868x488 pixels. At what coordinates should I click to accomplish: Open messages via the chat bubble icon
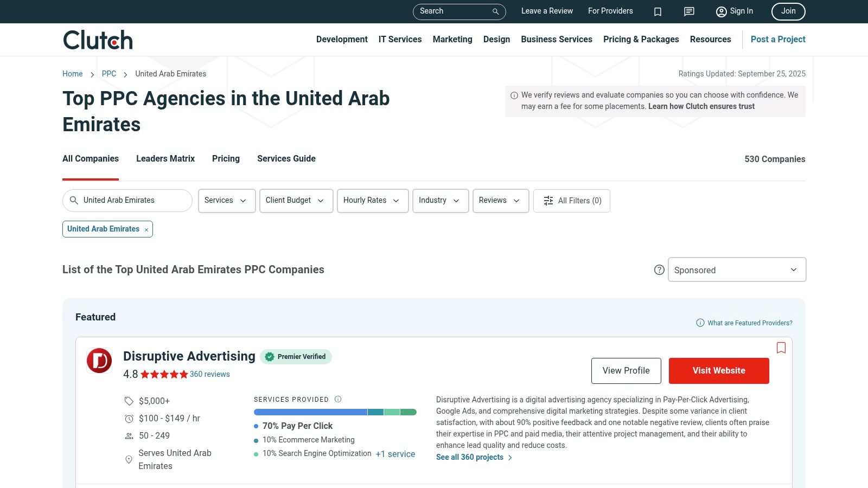click(x=688, y=11)
